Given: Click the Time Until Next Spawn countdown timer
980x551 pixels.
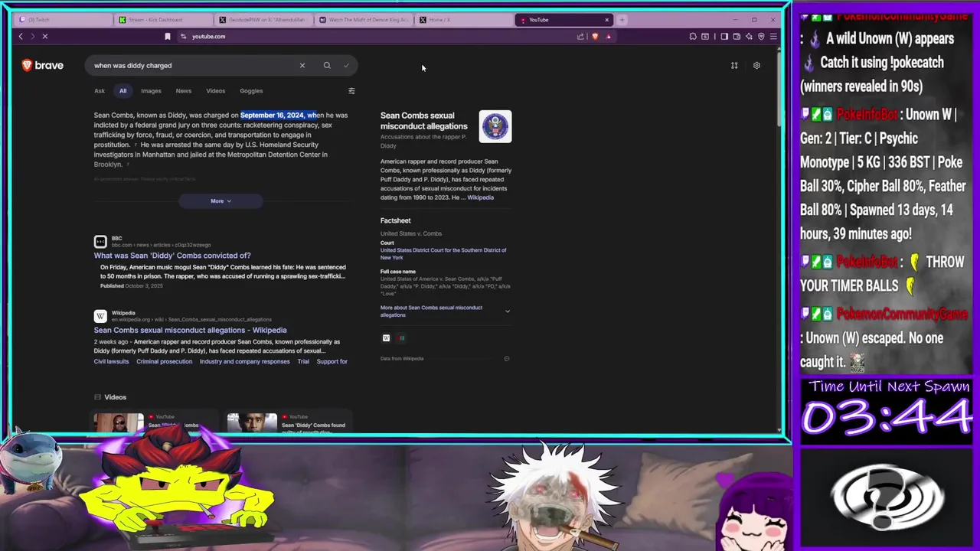Looking at the screenshot, I should 886,419.
